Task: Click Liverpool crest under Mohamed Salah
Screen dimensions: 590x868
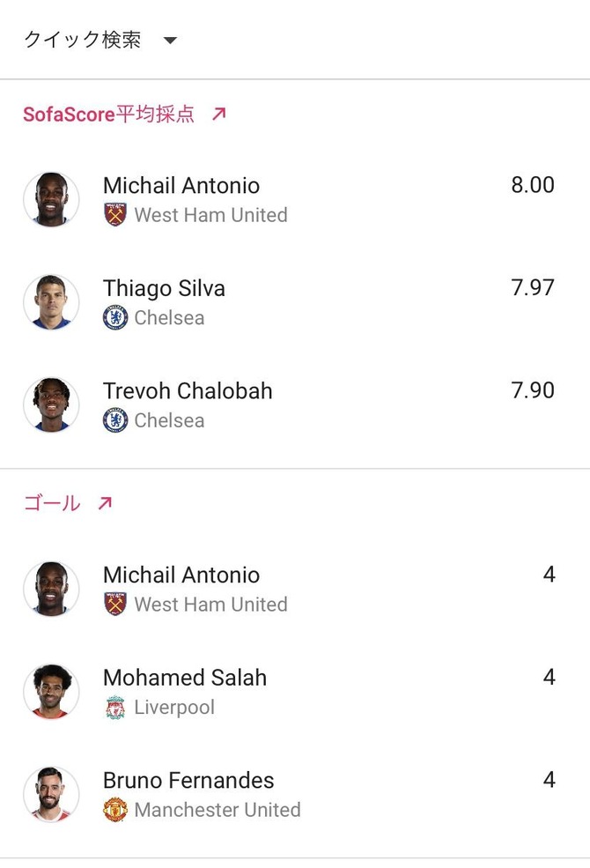Action: 115,707
